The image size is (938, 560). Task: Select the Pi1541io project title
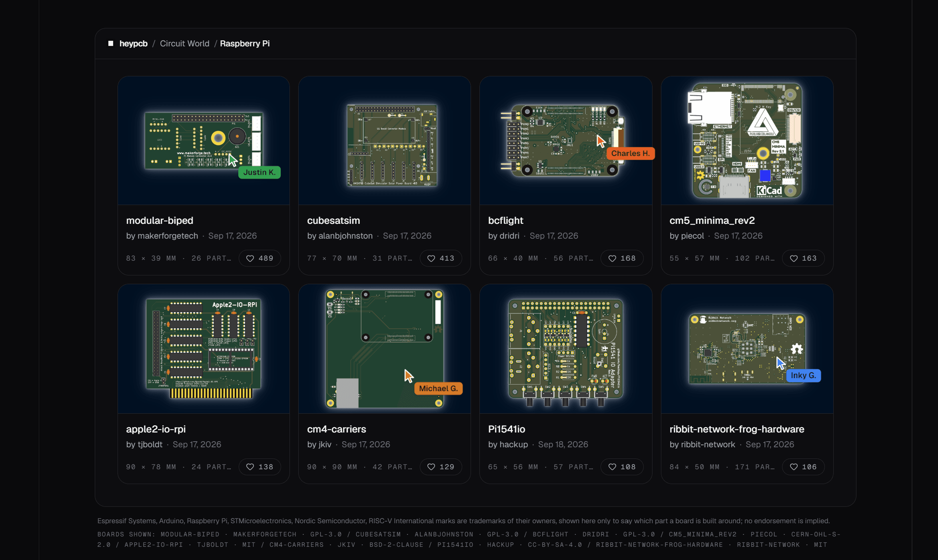507,429
